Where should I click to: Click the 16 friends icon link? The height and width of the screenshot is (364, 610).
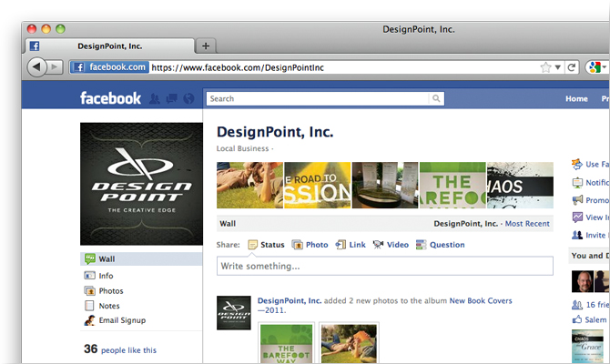[577, 305]
